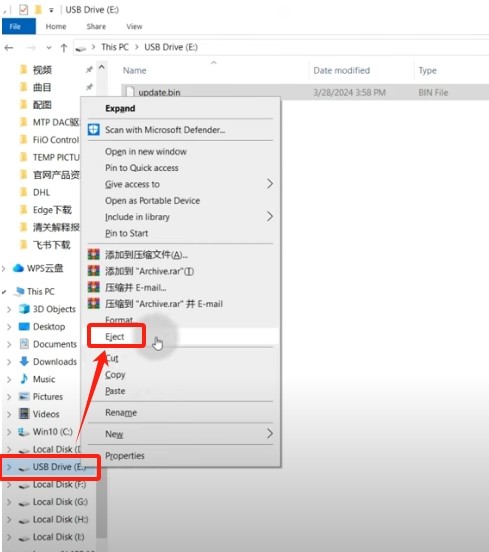
Task: Open the View ribbon tab
Action: (x=134, y=26)
